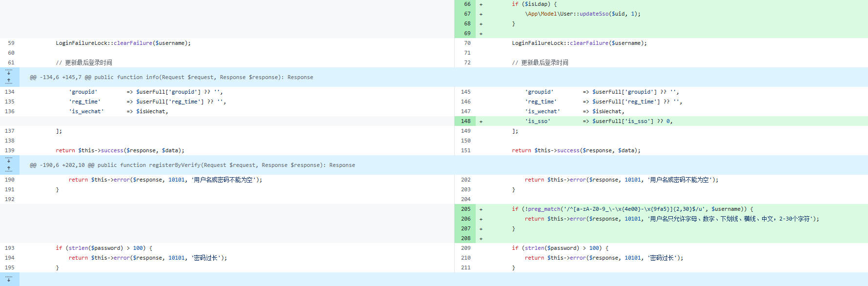Click right pane '密码过长' return on line 210
This screenshot has height=286, width=868.
coord(604,258)
